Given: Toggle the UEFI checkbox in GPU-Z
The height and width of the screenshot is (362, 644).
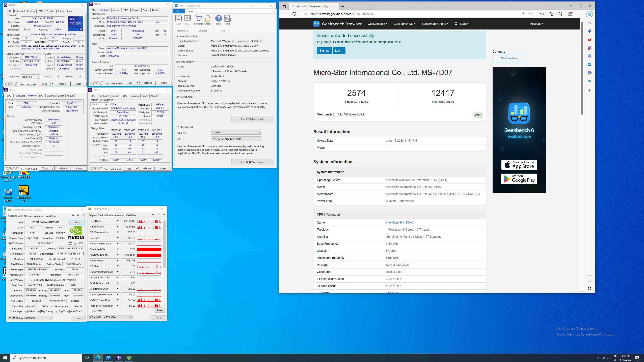Looking at the screenshot, I should (x=76, y=243).
